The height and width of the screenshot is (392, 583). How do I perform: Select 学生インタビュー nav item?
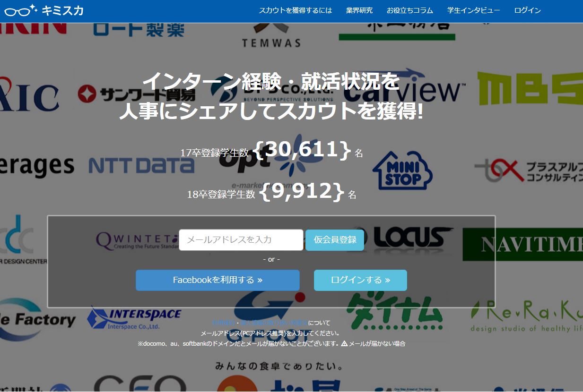(x=474, y=10)
